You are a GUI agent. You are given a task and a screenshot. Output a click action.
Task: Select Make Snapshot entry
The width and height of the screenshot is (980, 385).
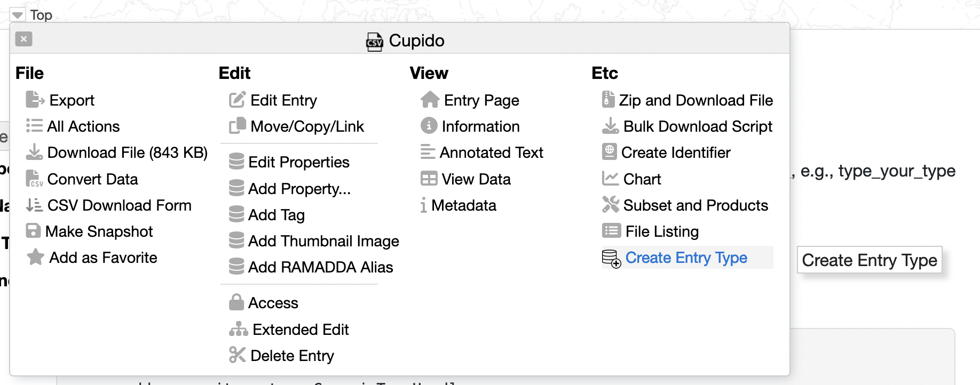coord(99,231)
